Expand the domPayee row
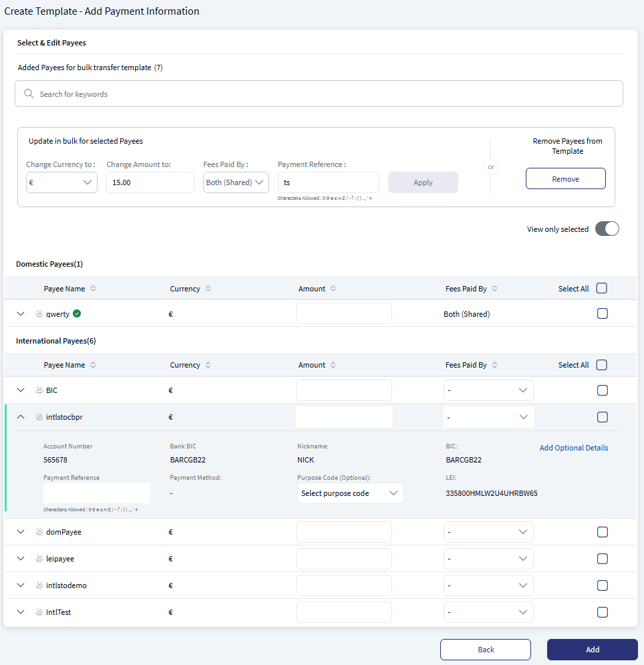Image resolution: width=644 pixels, height=665 pixels. pos(20,532)
